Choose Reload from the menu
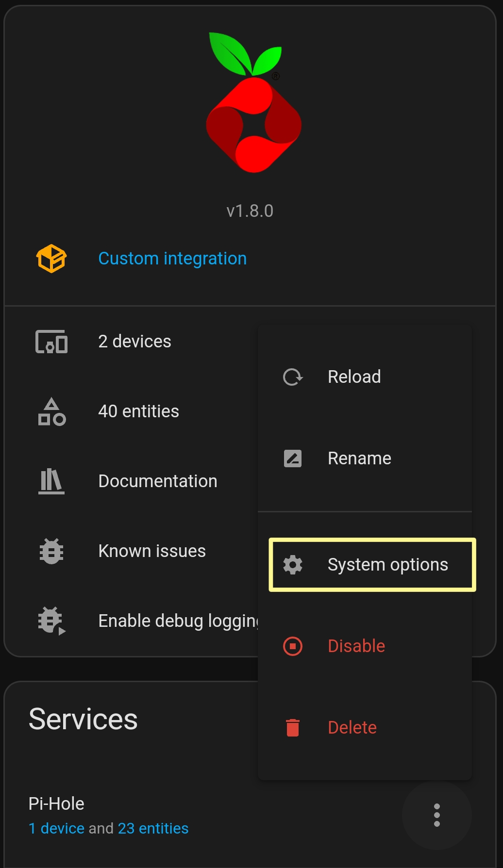 point(365,377)
